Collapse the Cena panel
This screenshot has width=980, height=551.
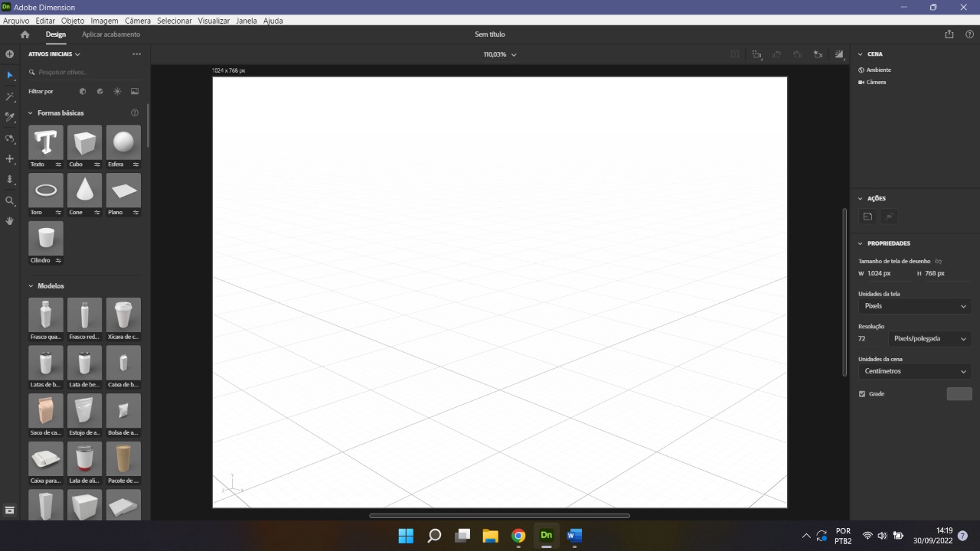pos(861,54)
